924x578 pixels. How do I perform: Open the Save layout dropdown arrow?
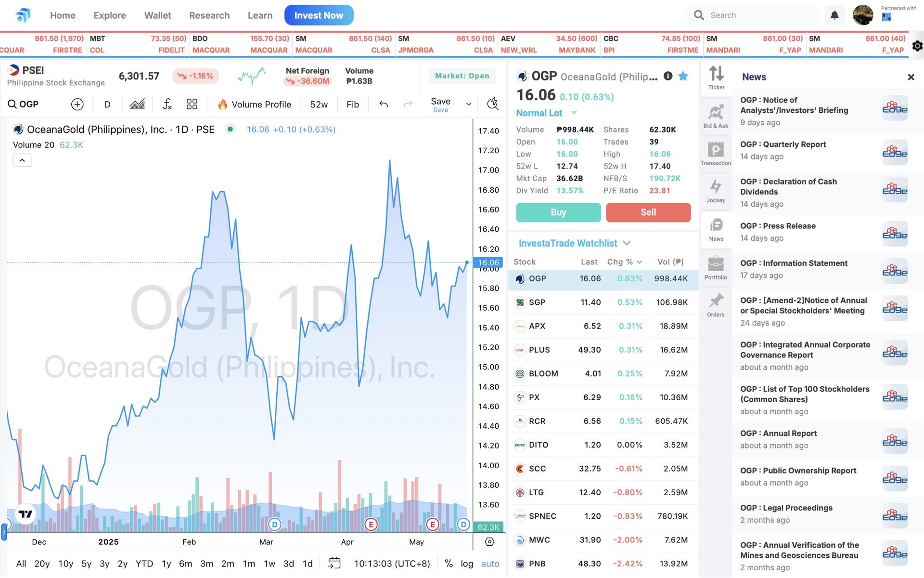coord(468,104)
